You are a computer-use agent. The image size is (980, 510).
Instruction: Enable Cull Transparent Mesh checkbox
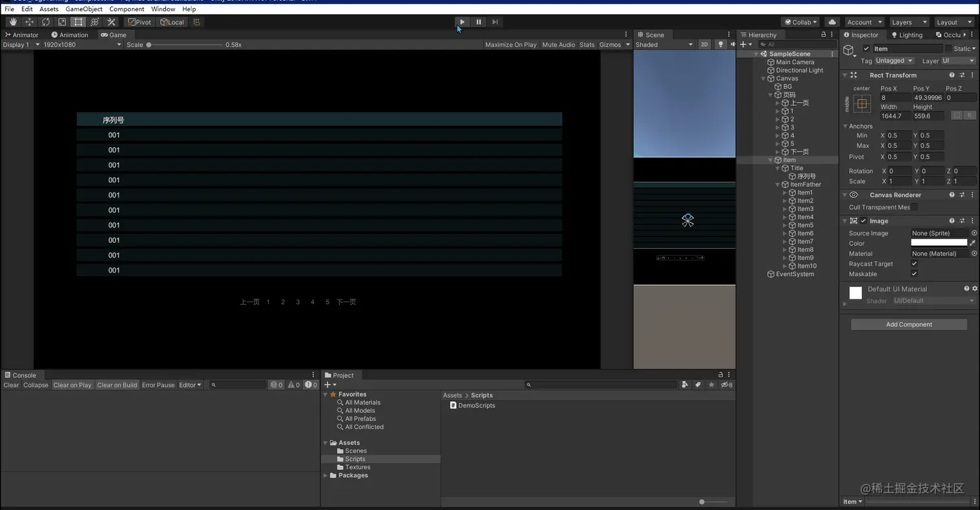[915, 207]
